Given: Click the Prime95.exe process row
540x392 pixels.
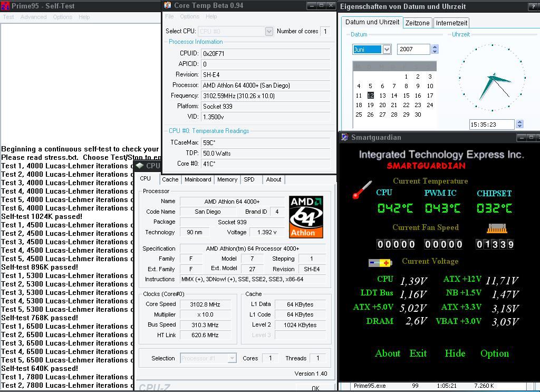Looking at the screenshot, I should pyautogui.click(x=439, y=386).
